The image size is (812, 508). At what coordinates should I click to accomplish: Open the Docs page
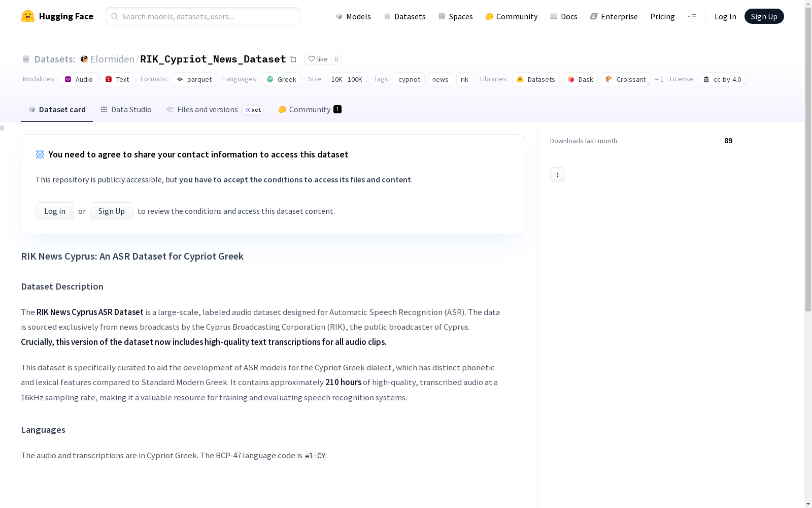click(x=564, y=16)
